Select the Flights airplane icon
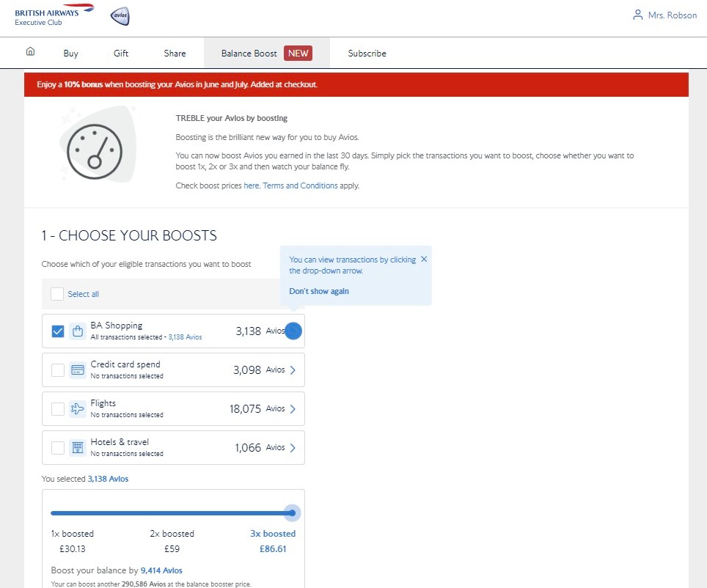Screen dimensions: 707x588 [78, 408]
